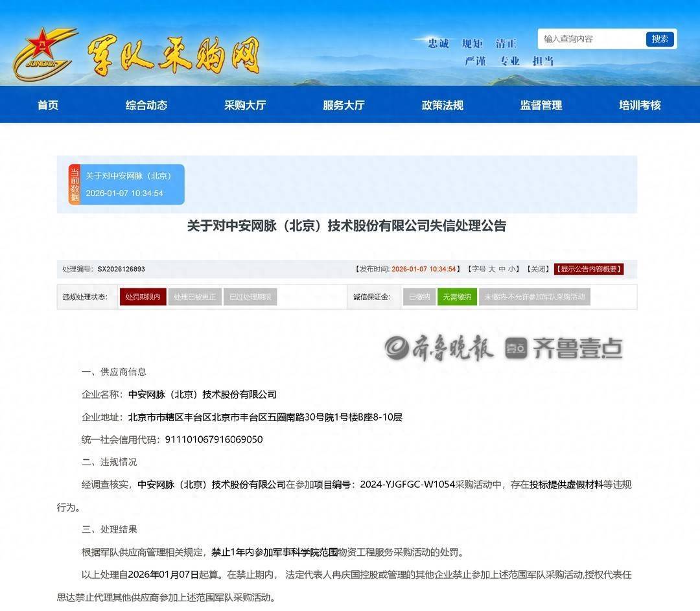
Task: Click the 关闭 link in the notice bar
Action: pyautogui.click(x=537, y=269)
